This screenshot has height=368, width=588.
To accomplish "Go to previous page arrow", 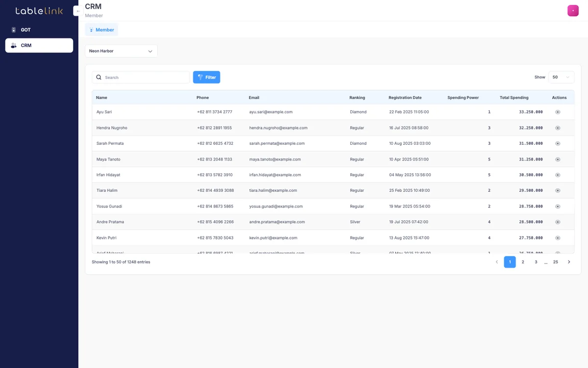I will (497, 262).
